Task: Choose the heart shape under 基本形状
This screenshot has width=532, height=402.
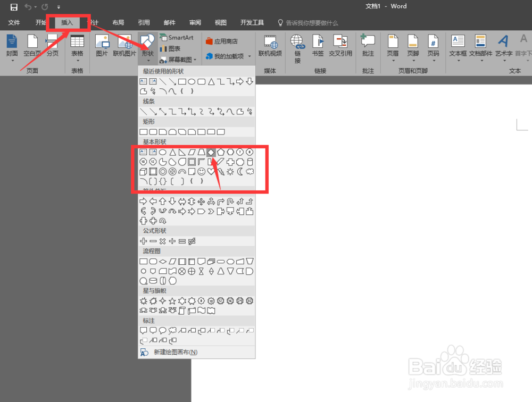Action: (211, 171)
